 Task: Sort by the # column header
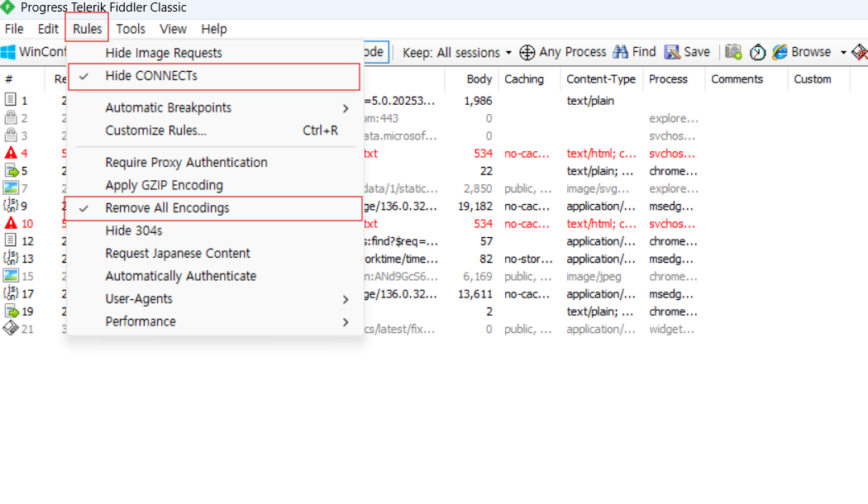tap(22, 79)
